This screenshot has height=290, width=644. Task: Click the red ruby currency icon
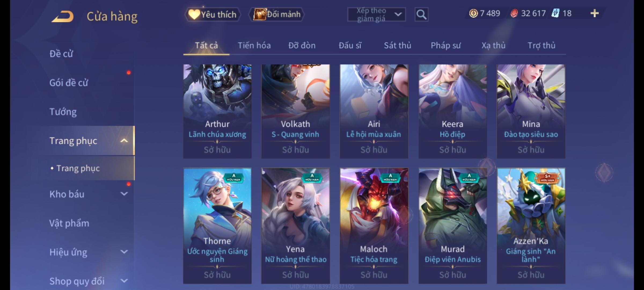[514, 13]
